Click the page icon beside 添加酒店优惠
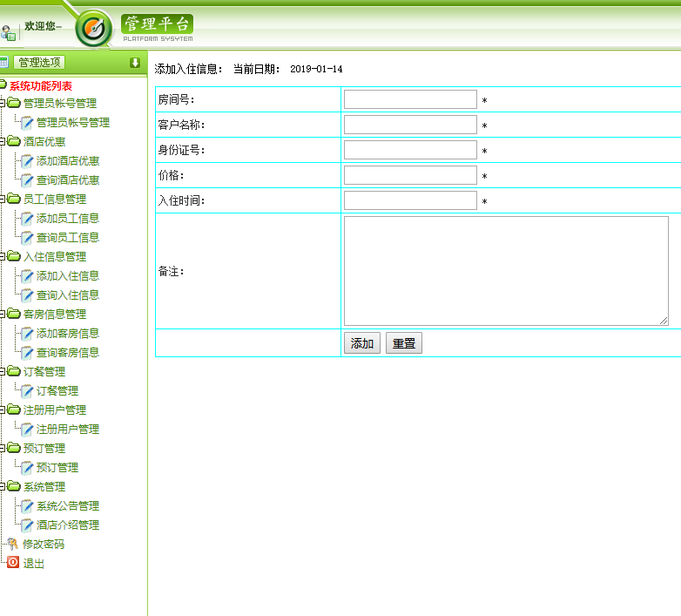Image resolution: width=681 pixels, height=616 pixels. [27, 161]
